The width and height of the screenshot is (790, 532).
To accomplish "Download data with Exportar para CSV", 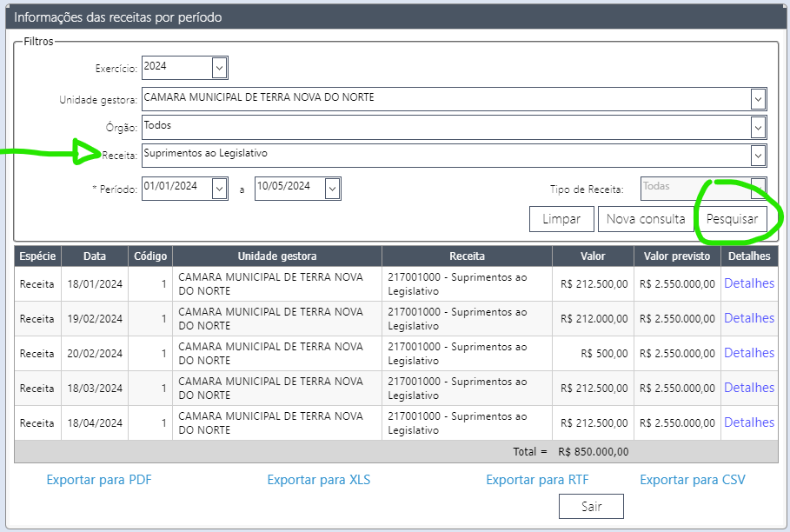I will (x=693, y=480).
